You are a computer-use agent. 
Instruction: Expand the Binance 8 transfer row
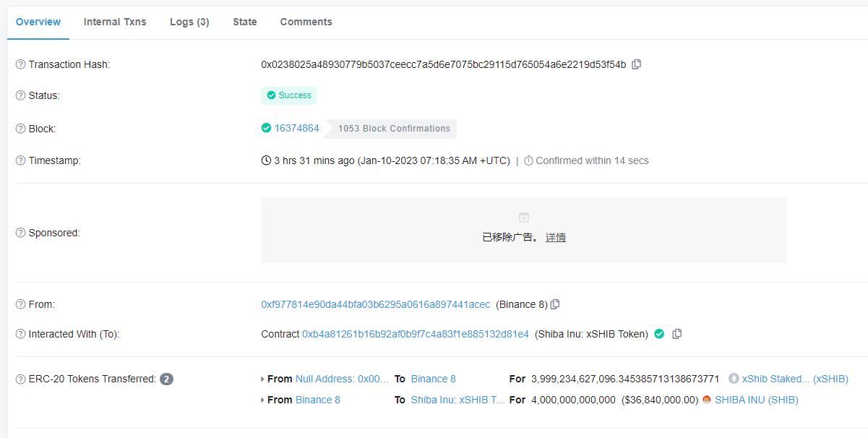[263, 400]
